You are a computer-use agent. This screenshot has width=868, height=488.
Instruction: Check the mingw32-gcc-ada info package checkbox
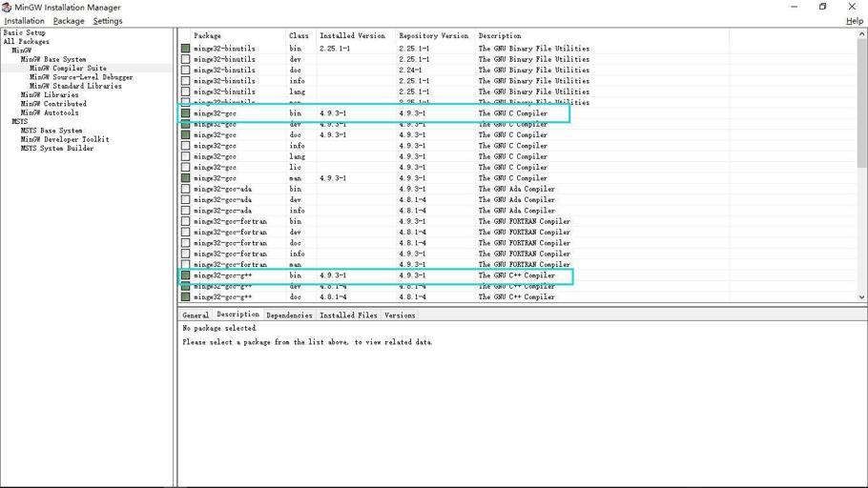[x=185, y=211]
